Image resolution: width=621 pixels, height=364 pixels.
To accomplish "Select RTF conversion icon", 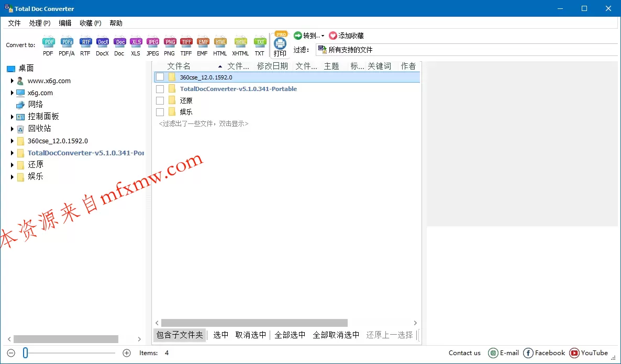I will click(85, 42).
